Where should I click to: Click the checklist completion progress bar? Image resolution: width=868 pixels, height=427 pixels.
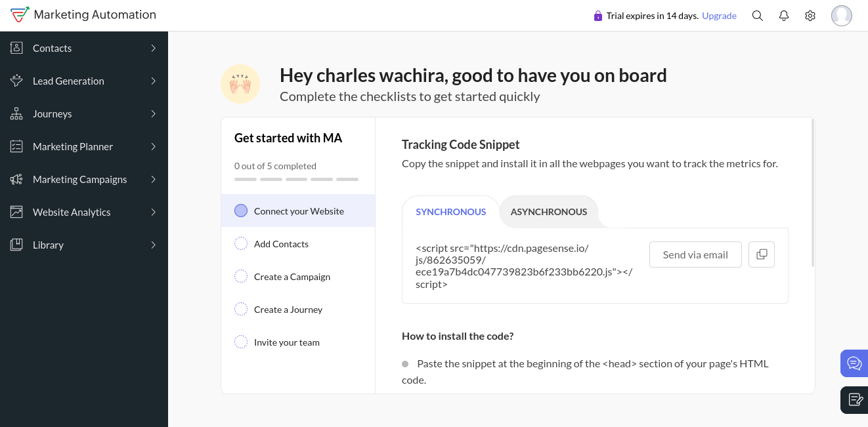[x=296, y=179]
